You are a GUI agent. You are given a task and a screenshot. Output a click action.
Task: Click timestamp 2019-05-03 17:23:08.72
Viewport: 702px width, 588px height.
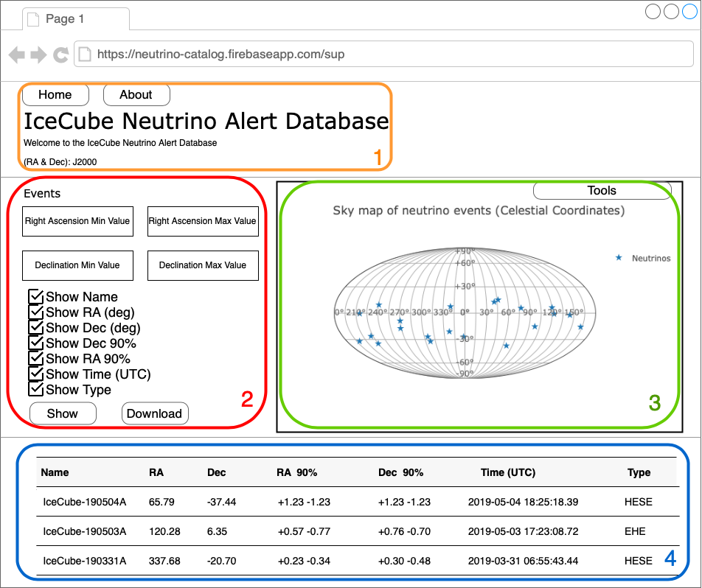(524, 531)
